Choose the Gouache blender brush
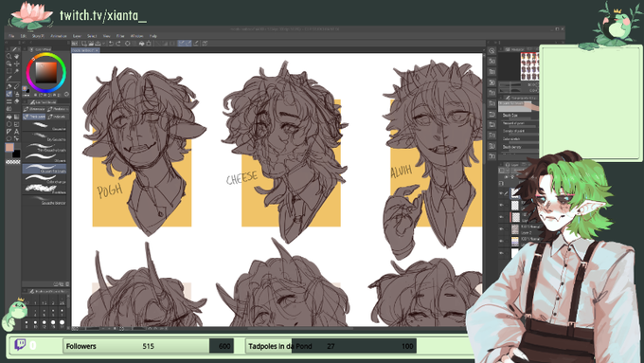Screen dimensions: 644x363 [45, 200]
